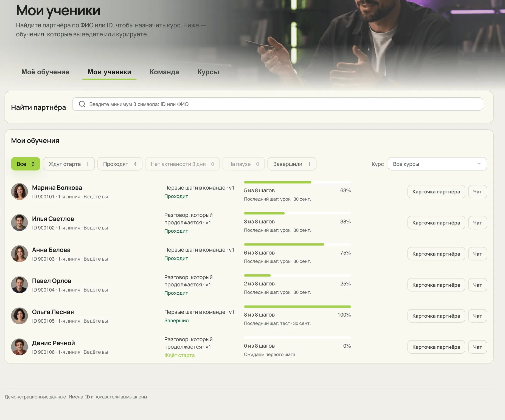
Task: Click the name 'Марина Волкова'
Action: pyautogui.click(x=57, y=188)
